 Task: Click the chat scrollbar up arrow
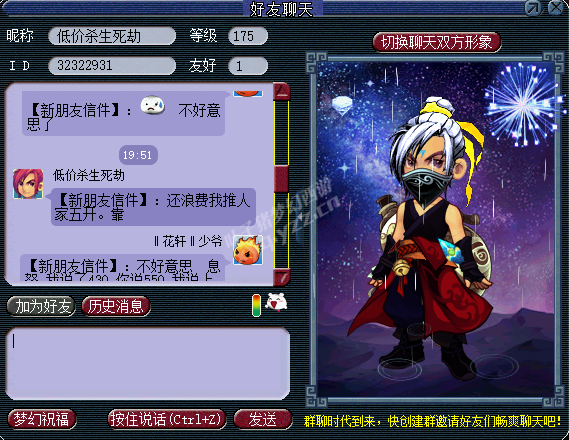282,92
